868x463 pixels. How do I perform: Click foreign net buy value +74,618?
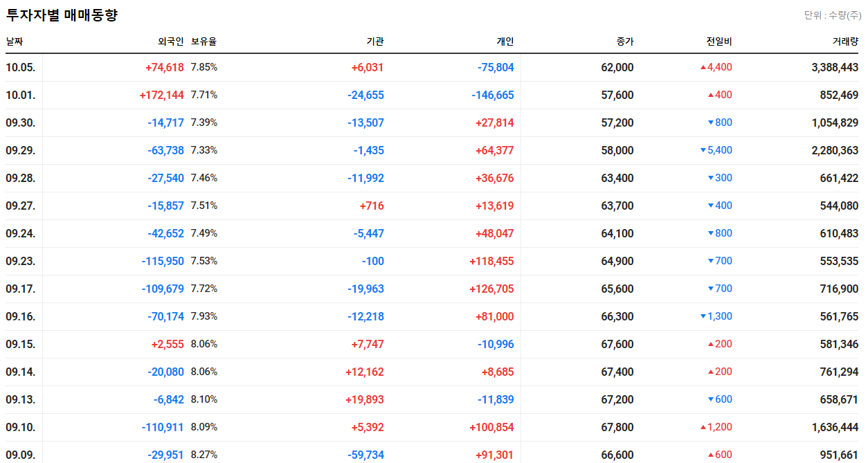pos(165,67)
